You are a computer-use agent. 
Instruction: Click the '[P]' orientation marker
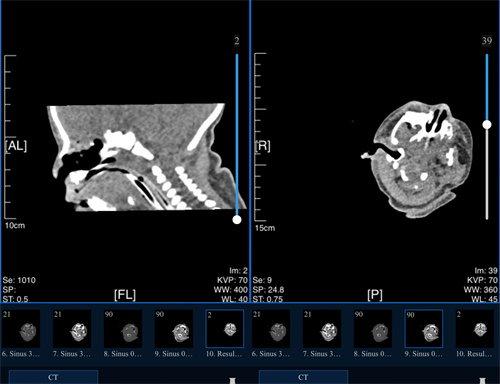(x=375, y=295)
